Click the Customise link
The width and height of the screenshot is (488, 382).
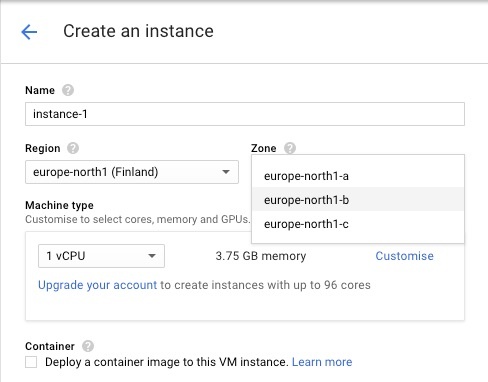[404, 256]
